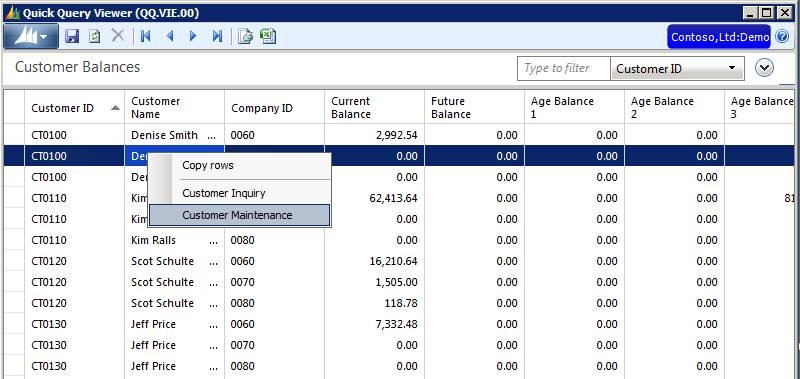
Task: Expand the circled chevron filter options
Action: point(764,68)
